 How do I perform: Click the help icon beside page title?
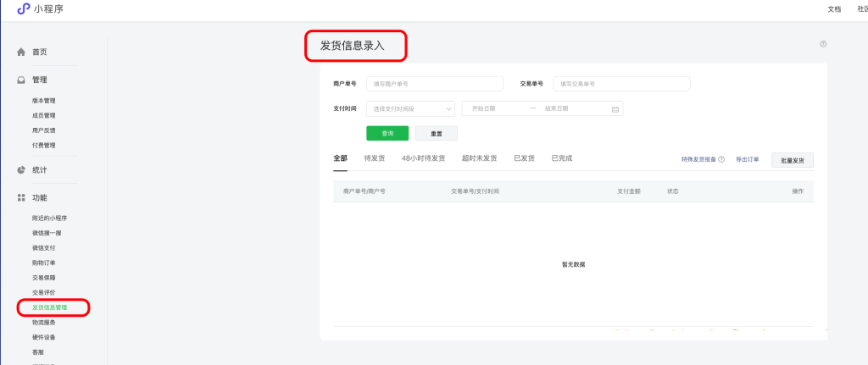[x=822, y=44]
